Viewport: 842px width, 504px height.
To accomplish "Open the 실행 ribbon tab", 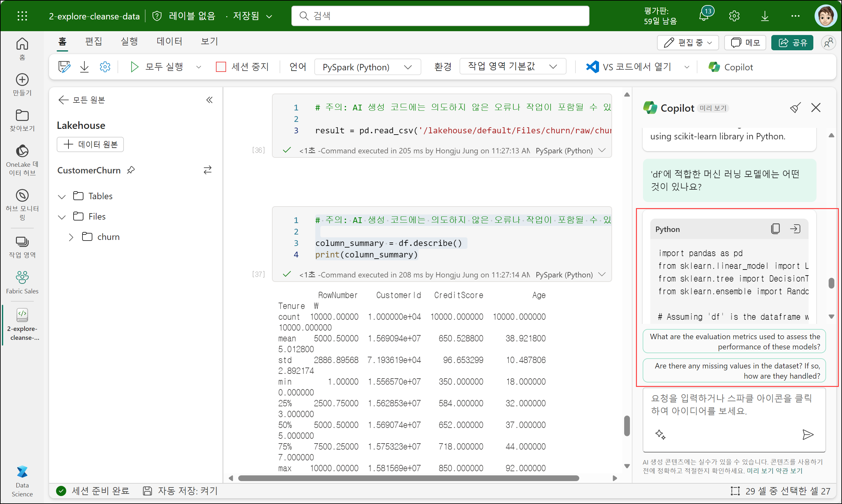I will pos(129,41).
